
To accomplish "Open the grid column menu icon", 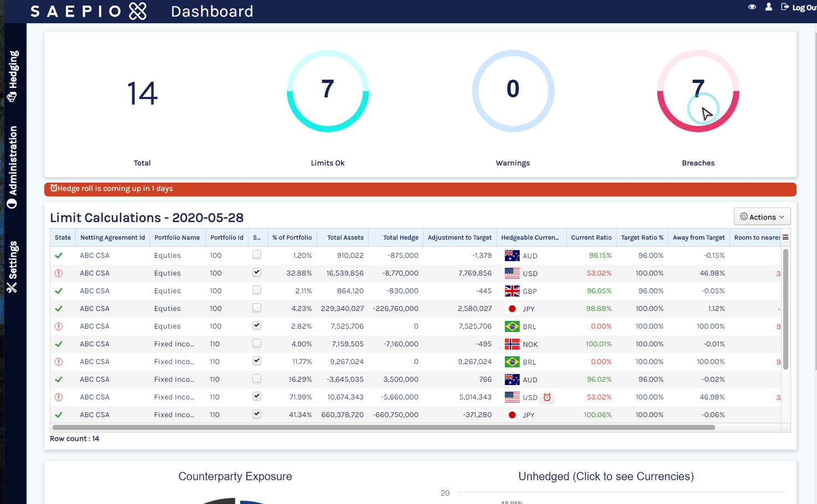I will 785,237.
